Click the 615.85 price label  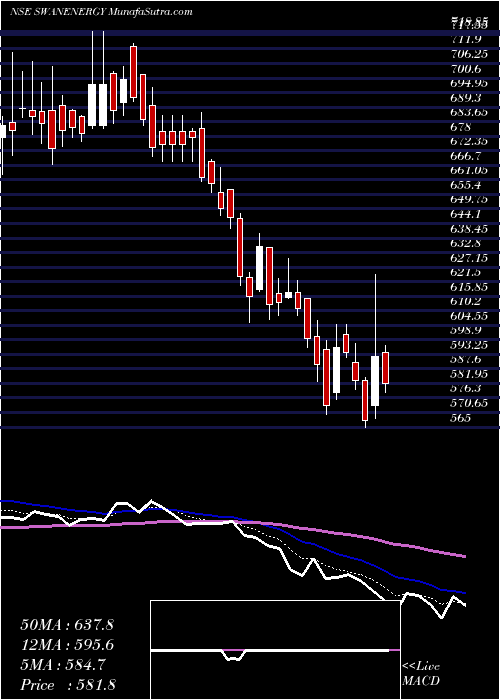[x=471, y=287]
